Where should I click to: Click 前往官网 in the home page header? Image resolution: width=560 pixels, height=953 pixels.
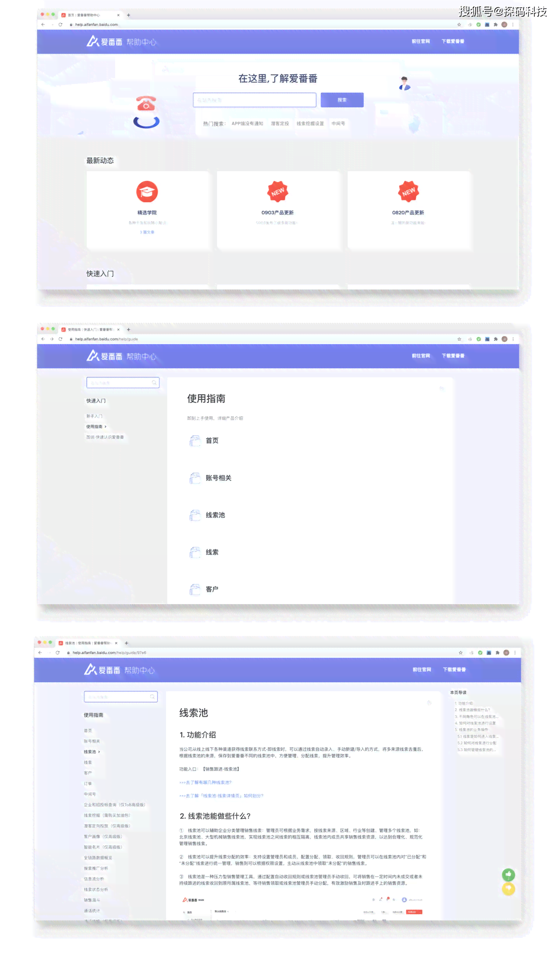click(x=421, y=41)
